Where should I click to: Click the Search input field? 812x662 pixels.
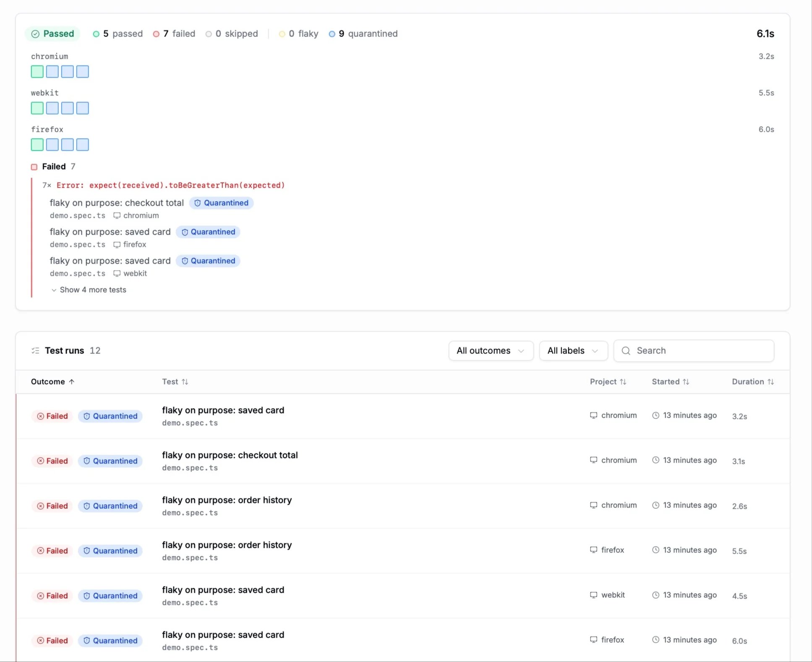[694, 351]
